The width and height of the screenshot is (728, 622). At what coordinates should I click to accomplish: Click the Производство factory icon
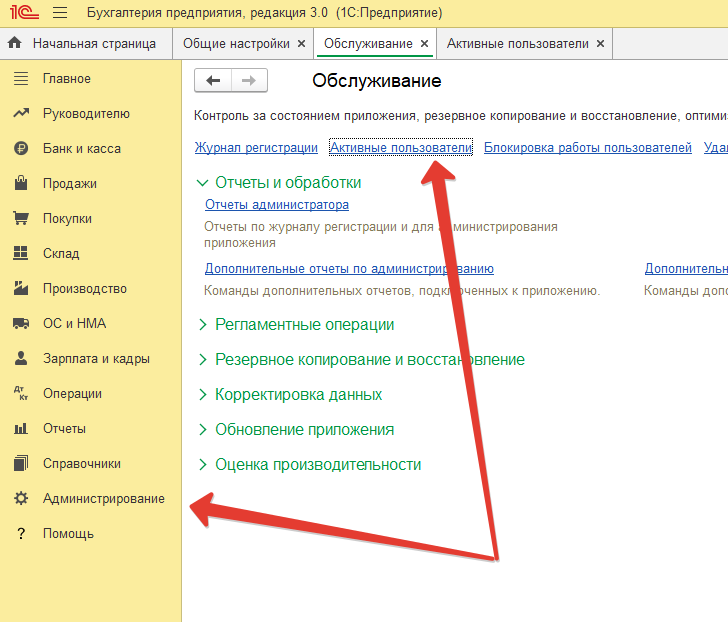tap(21, 288)
